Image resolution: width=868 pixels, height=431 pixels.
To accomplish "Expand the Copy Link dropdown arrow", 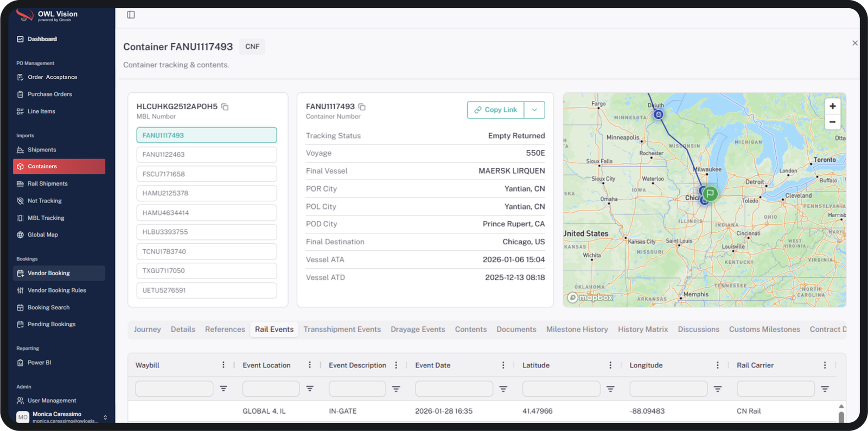I will click(534, 110).
